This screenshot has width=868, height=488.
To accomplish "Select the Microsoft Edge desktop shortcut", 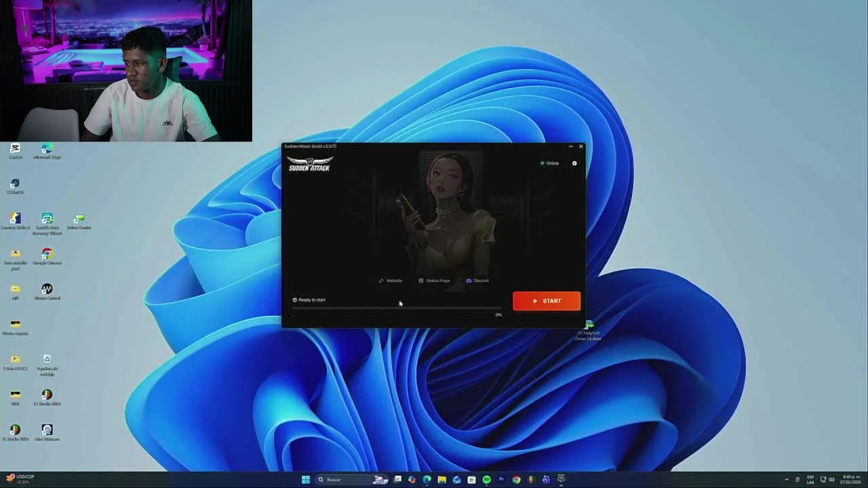I will tap(47, 151).
